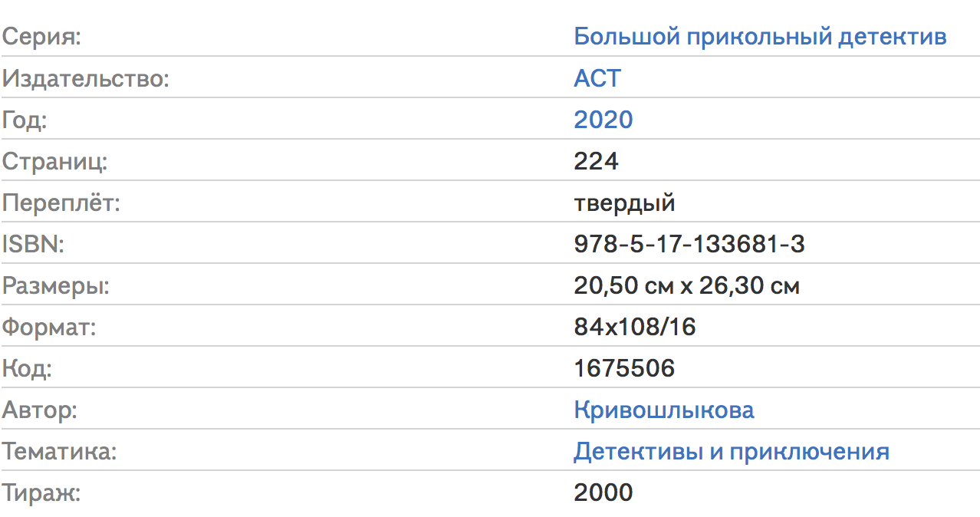
Task: Follow the 2020 year link
Action: tap(603, 119)
